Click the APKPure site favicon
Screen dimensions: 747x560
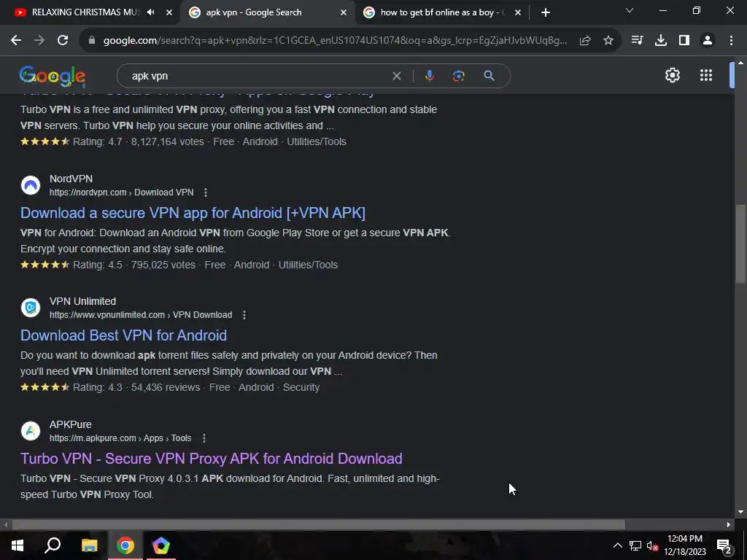31,431
